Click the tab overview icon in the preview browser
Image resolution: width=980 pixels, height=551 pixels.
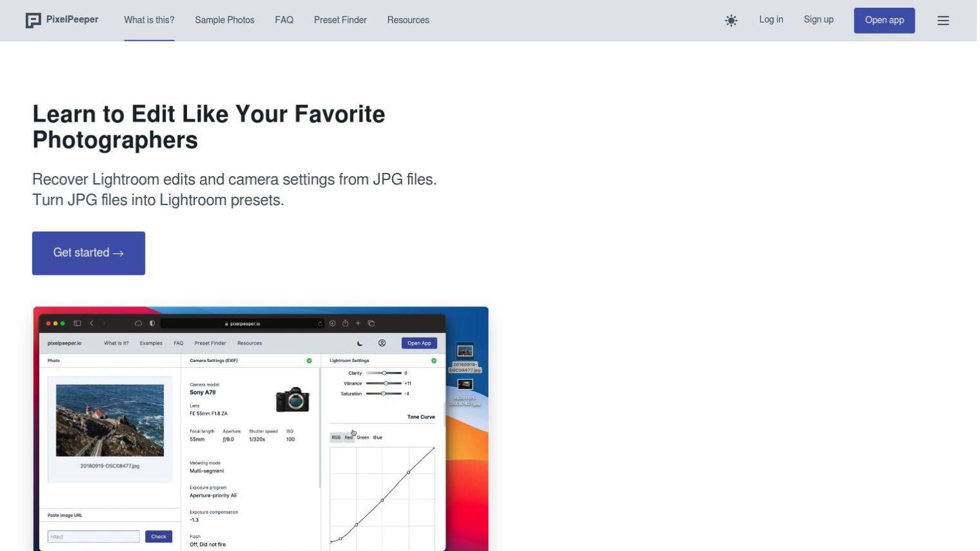tap(371, 323)
